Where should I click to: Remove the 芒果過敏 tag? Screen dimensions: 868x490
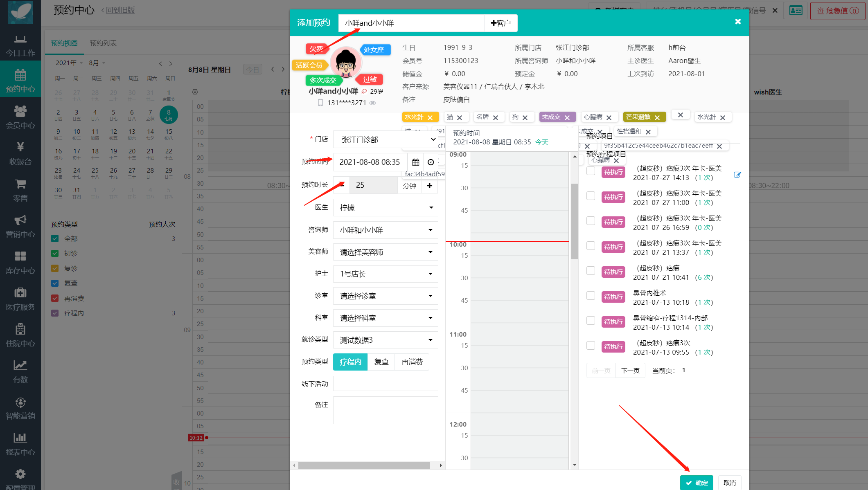coord(657,118)
